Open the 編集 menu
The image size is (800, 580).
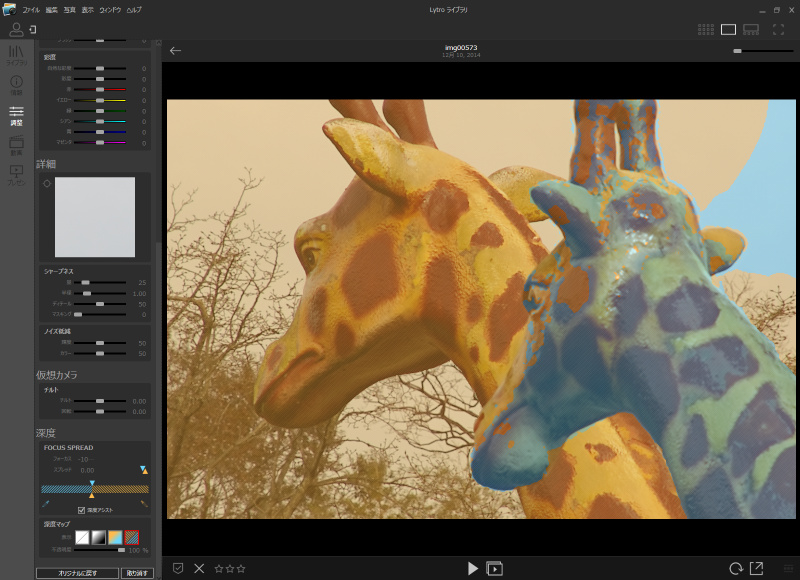(52, 10)
